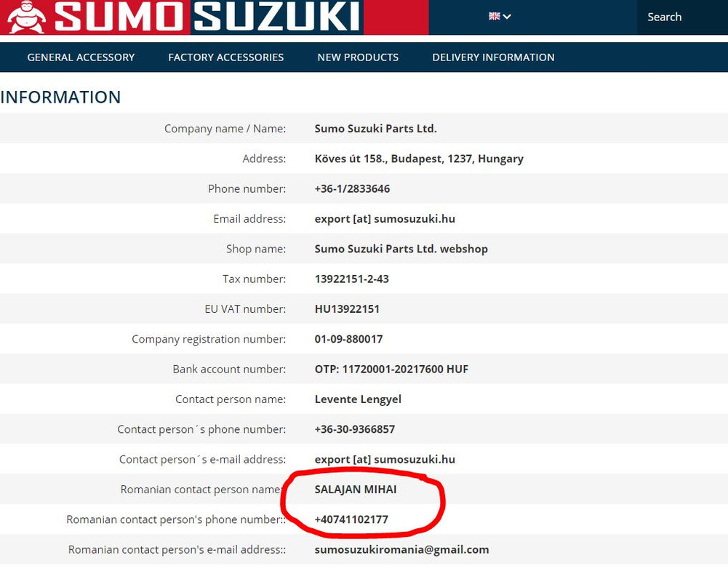The width and height of the screenshot is (728, 582).
Task: Open the General Accessory menu
Action: pos(81,57)
